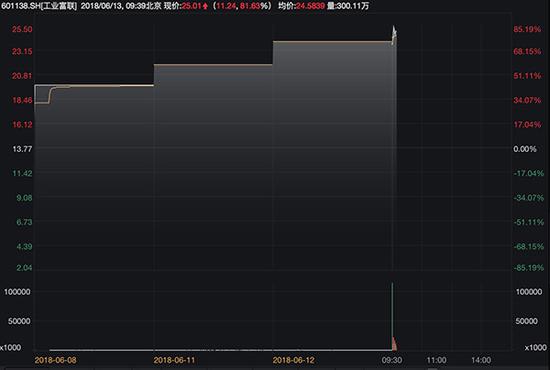550x370 pixels.
Task: Click the 100000 volume label on left
Action: coord(17,292)
